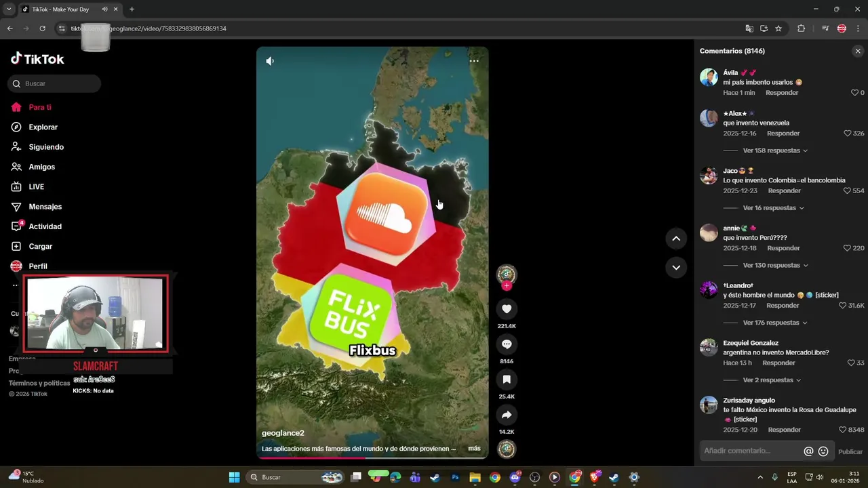Click the Publicar button

tap(850, 451)
